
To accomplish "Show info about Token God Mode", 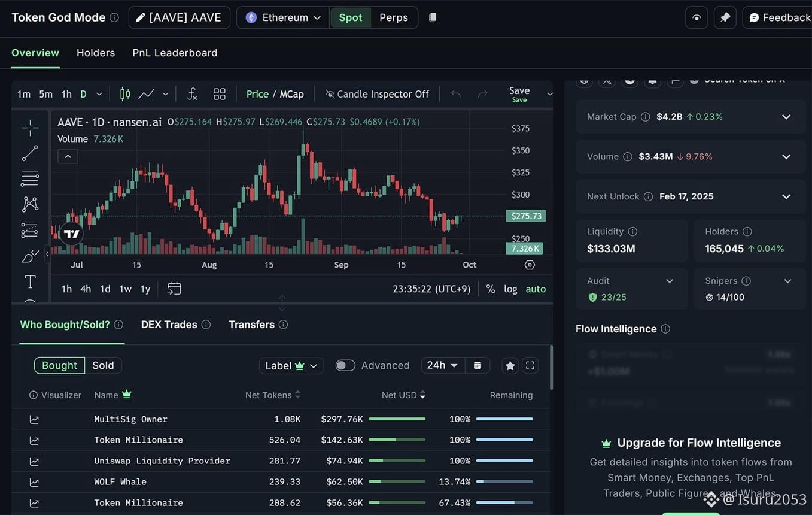I will [x=114, y=17].
